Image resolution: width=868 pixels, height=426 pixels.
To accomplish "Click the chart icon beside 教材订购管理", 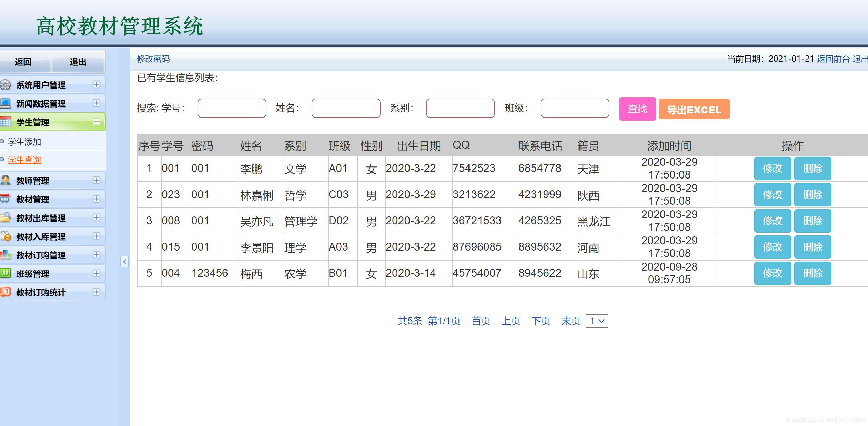I will 5,255.
